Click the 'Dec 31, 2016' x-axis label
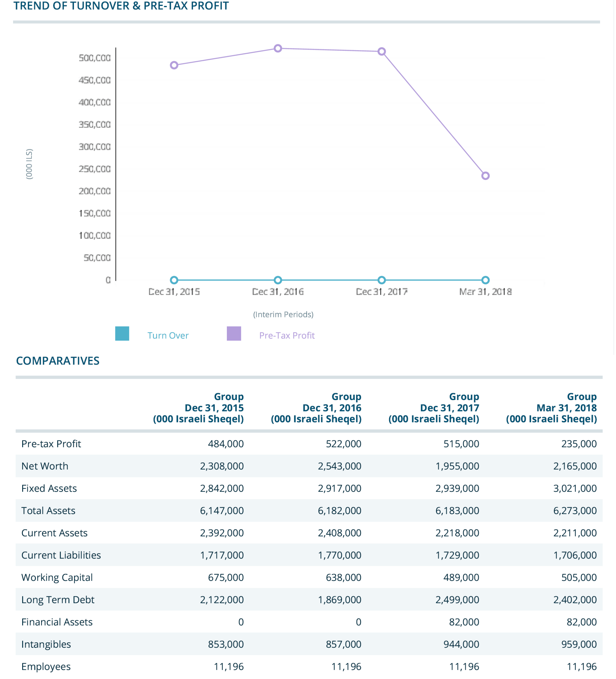This screenshot has height=679, width=616. click(278, 292)
